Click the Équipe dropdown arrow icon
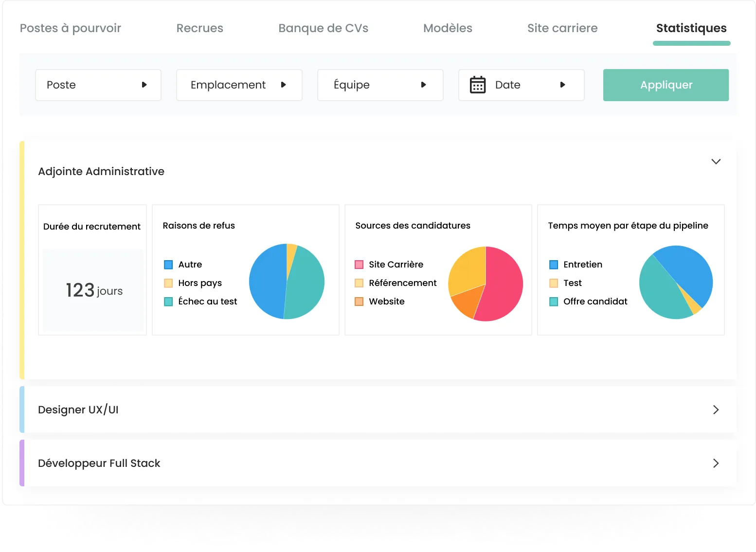This screenshot has width=756, height=552. (423, 85)
